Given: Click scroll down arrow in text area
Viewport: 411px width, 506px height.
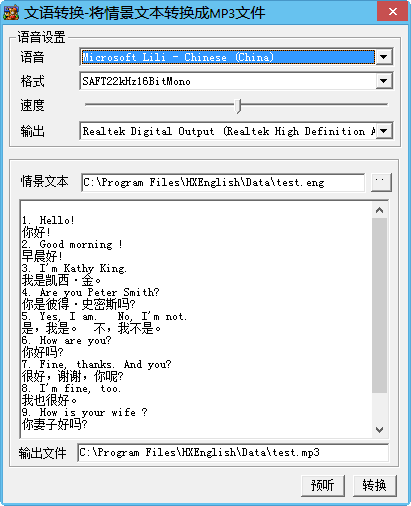Looking at the screenshot, I should (379, 430).
